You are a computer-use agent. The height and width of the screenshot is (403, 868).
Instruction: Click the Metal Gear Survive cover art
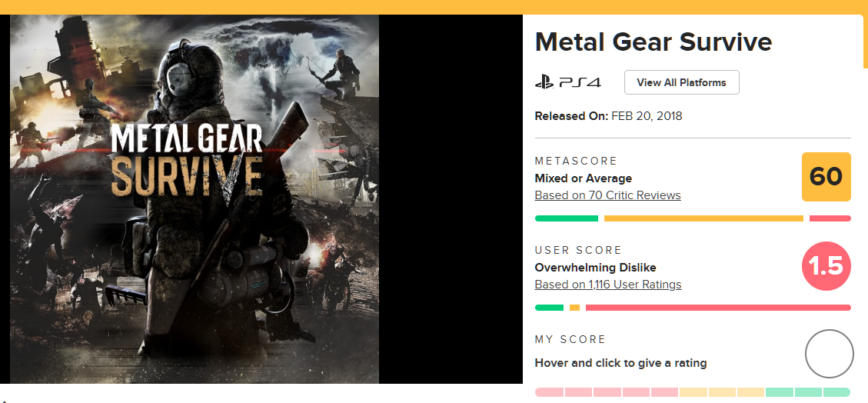195,198
